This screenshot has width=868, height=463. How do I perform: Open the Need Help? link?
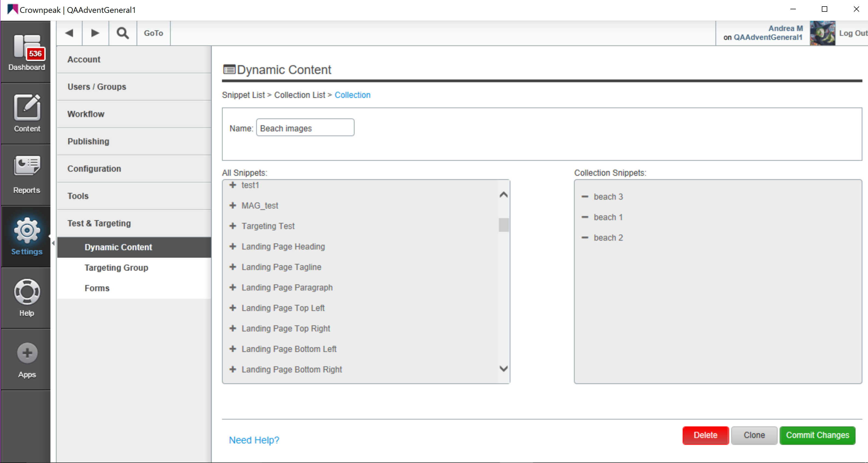(254, 440)
